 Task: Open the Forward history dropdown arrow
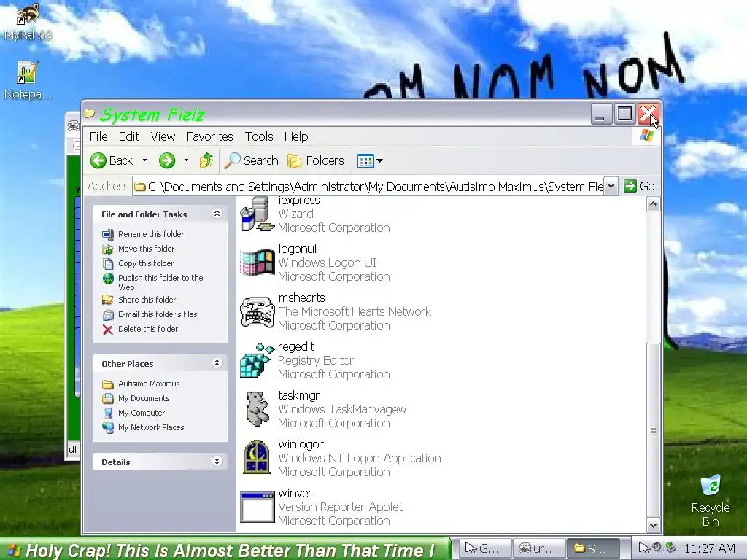[x=186, y=160]
